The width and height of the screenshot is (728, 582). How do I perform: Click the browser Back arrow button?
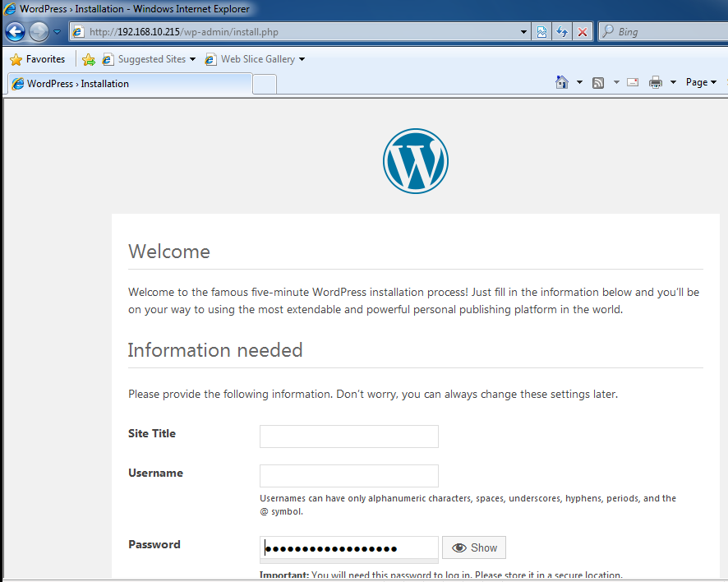(x=15, y=32)
